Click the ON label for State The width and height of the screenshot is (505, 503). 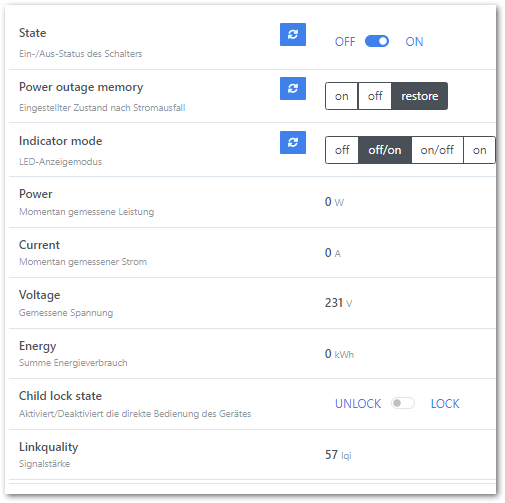pyautogui.click(x=414, y=42)
